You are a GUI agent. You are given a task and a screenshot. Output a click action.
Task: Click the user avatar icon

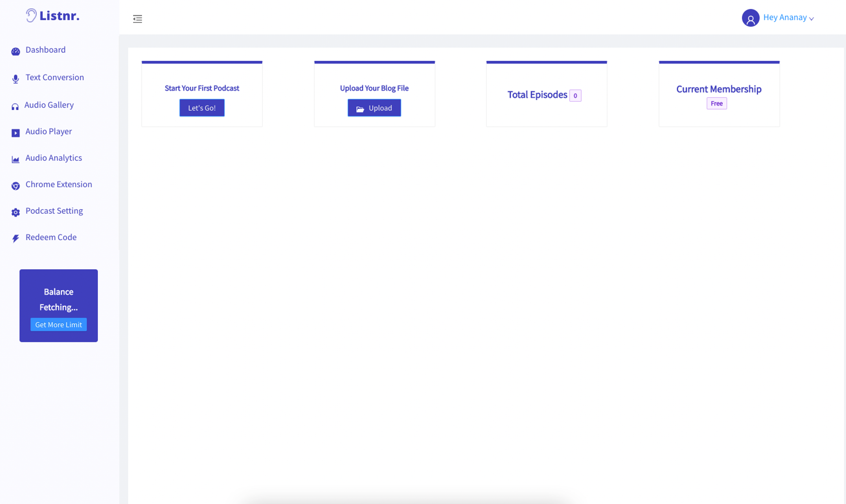pyautogui.click(x=750, y=18)
